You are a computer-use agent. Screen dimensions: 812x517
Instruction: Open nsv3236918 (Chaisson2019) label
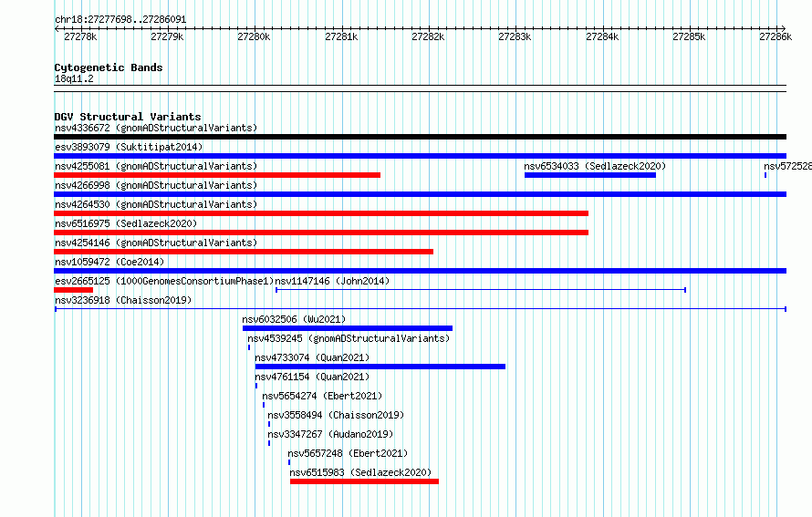[123, 300]
